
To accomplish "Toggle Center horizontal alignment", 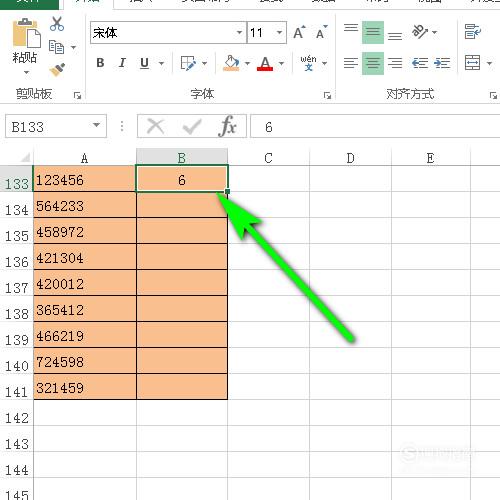I will pos(373,63).
